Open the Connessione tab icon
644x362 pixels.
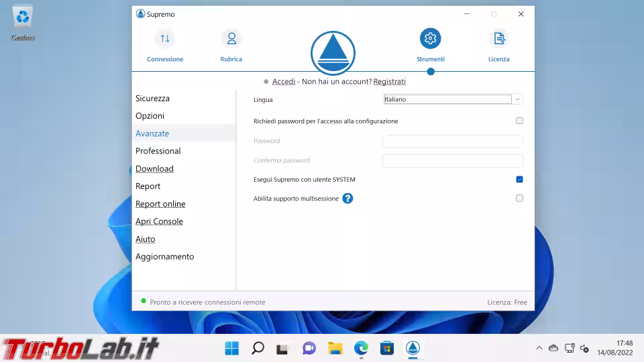165,39
